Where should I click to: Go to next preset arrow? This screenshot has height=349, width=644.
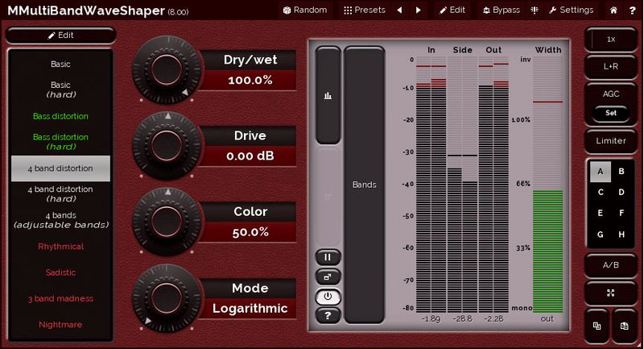[418, 10]
